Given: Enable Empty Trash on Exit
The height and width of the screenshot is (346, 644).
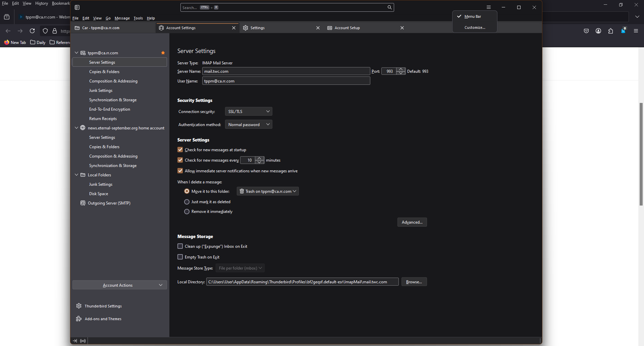Looking at the screenshot, I should point(180,257).
